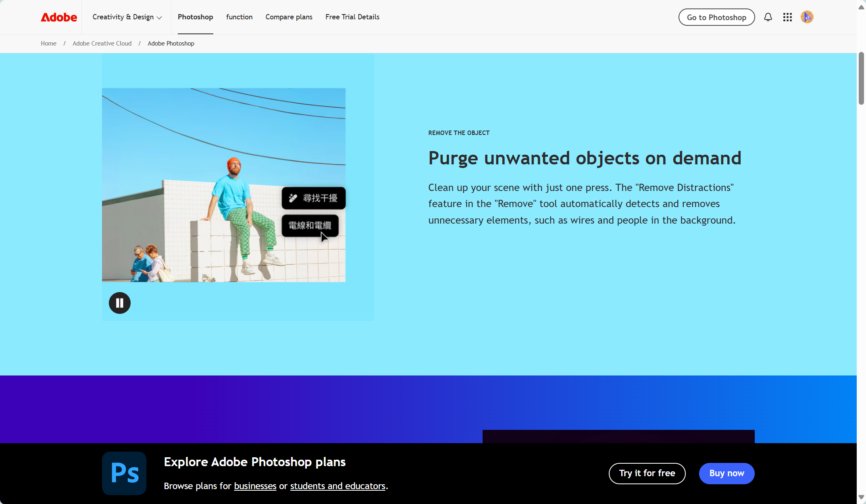Click the scrollbar up arrow
Image resolution: width=866 pixels, height=504 pixels.
861,7
